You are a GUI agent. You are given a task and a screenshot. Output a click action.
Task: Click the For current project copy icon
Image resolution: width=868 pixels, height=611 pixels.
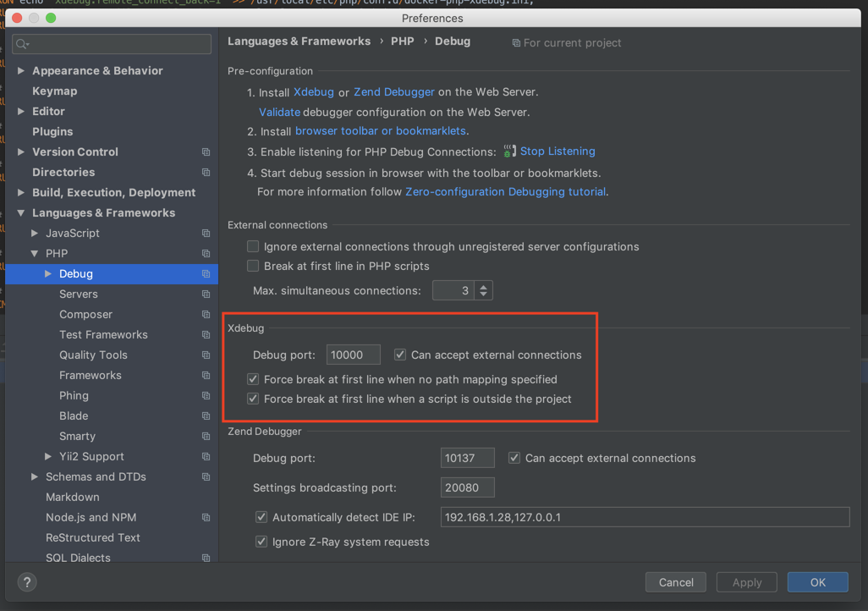point(516,42)
